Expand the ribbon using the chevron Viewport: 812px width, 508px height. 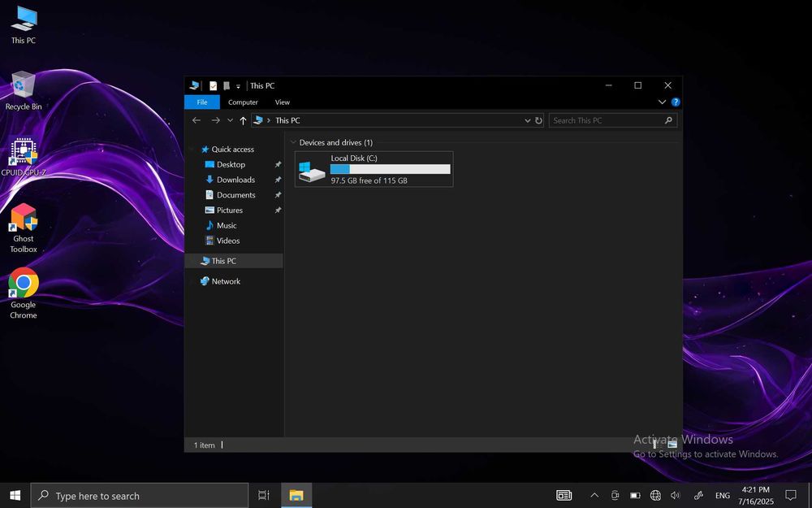click(662, 102)
